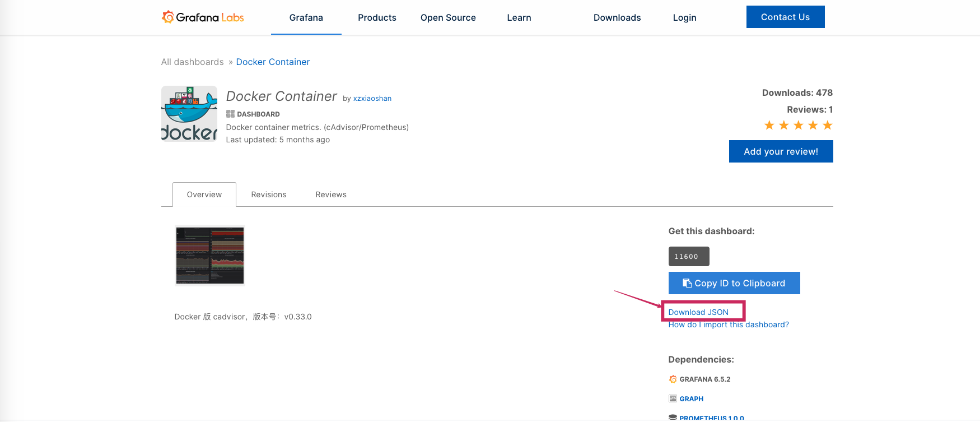Open the Products menu
This screenshot has width=980, height=422.
377,17
